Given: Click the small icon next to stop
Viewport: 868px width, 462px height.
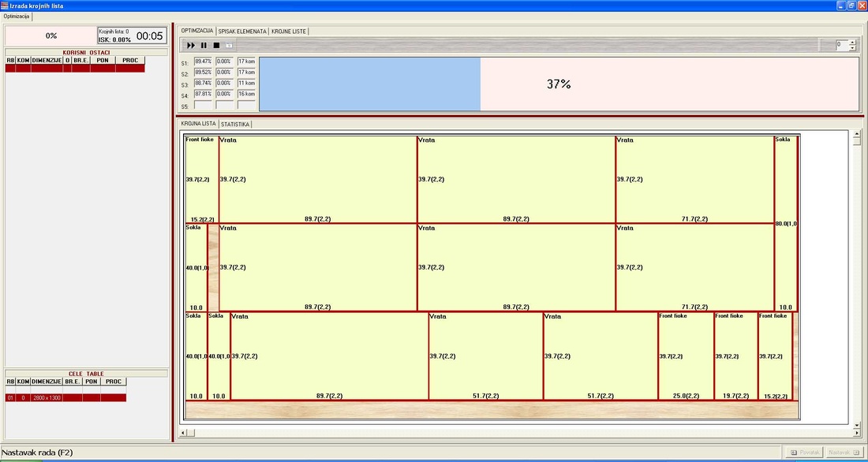Looking at the screenshot, I should 229,46.
